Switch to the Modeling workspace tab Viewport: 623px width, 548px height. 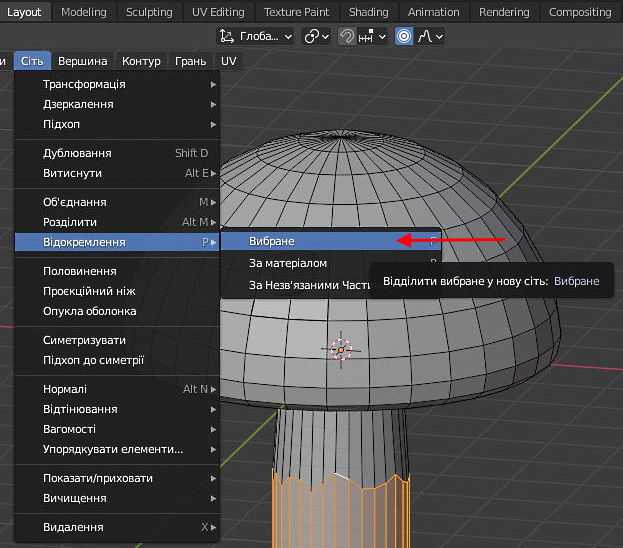(84, 12)
